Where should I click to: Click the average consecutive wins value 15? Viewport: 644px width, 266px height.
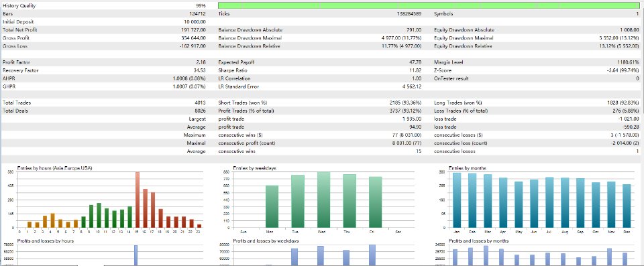419,151
